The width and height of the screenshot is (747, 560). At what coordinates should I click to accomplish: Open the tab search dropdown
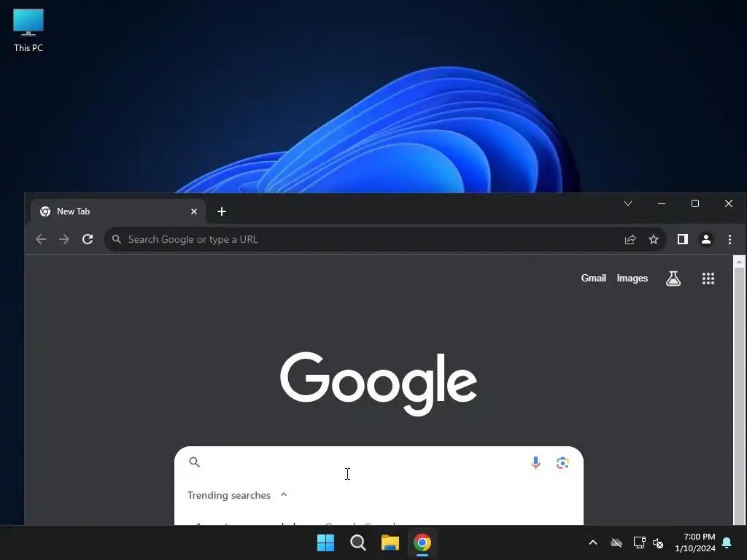[x=628, y=203]
